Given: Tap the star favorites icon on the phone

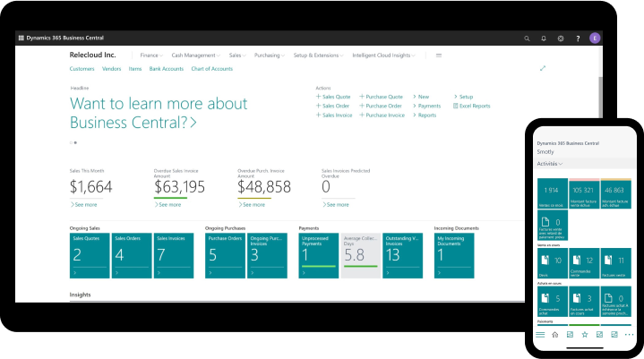Looking at the screenshot, I should 585,335.
